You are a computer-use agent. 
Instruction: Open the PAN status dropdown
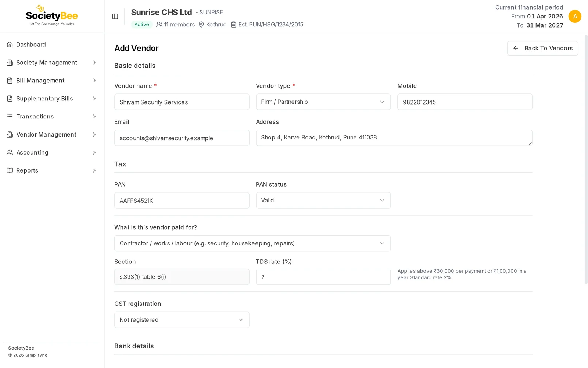pos(323,201)
